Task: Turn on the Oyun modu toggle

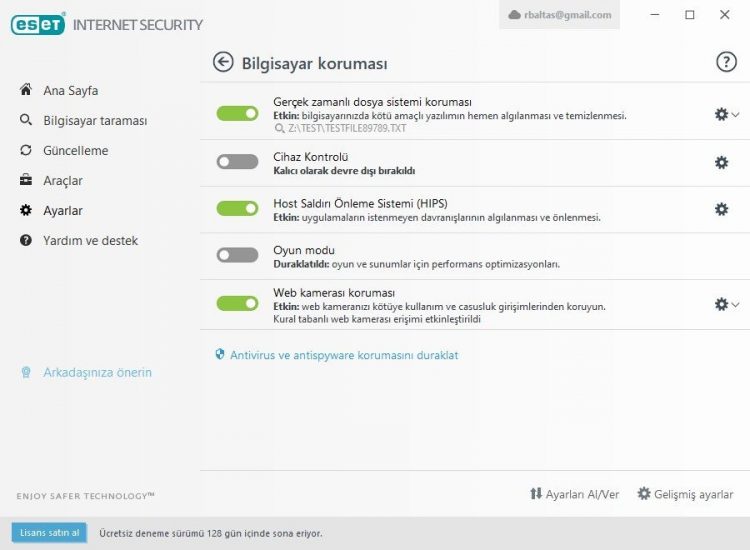Action: point(237,255)
